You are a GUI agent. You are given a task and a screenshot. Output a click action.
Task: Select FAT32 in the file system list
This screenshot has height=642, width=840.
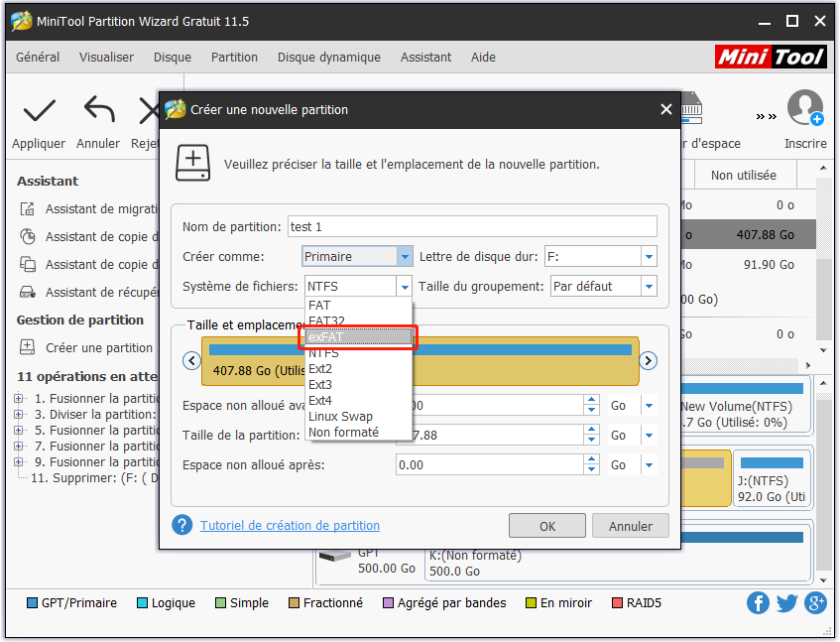point(358,321)
